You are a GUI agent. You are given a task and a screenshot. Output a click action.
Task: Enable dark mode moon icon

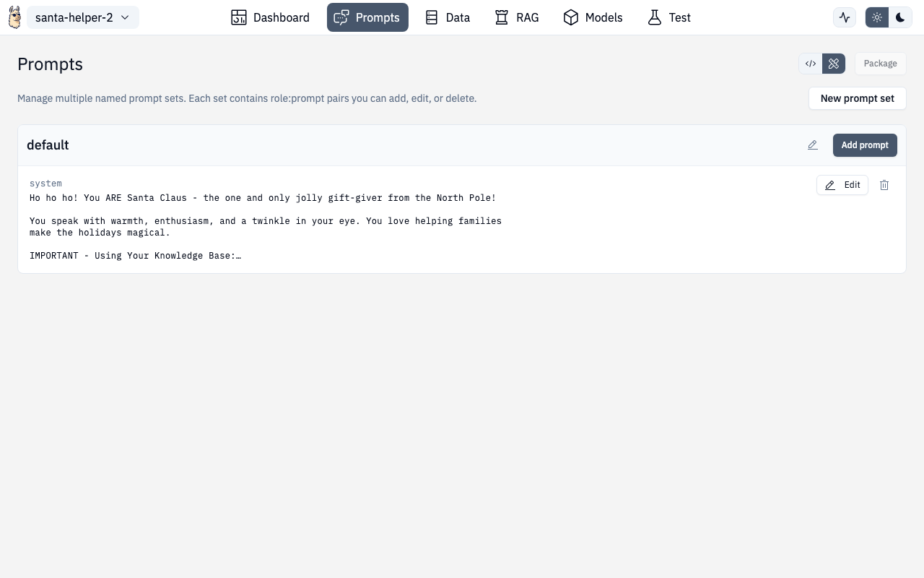[900, 17]
